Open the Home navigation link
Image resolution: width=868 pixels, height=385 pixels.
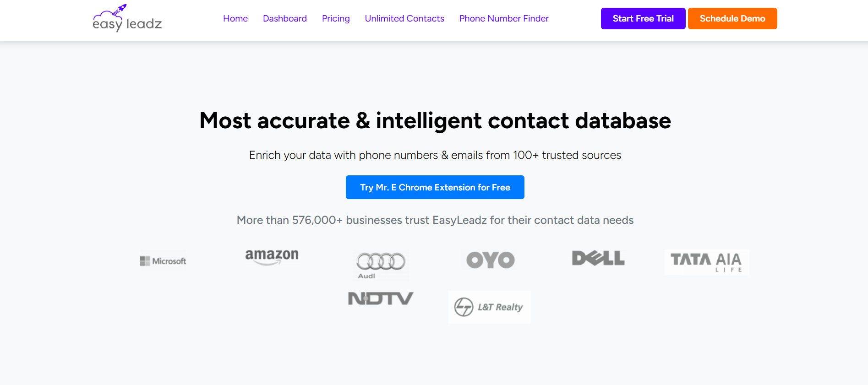pyautogui.click(x=235, y=18)
